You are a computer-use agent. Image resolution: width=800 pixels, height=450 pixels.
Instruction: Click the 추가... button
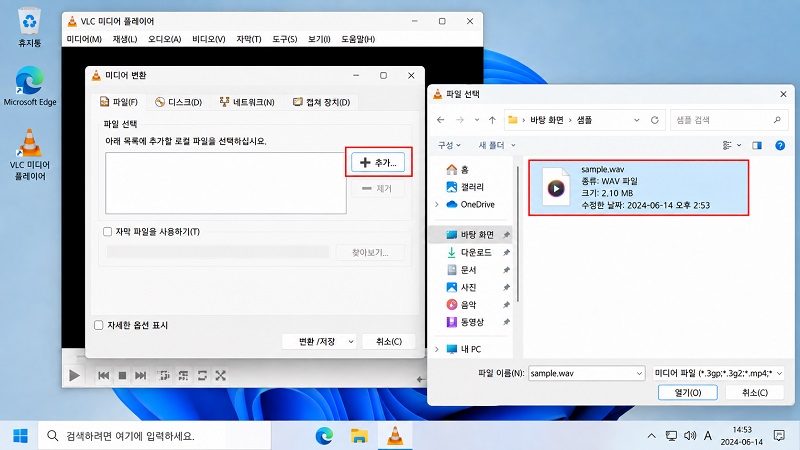coord(378,162)
